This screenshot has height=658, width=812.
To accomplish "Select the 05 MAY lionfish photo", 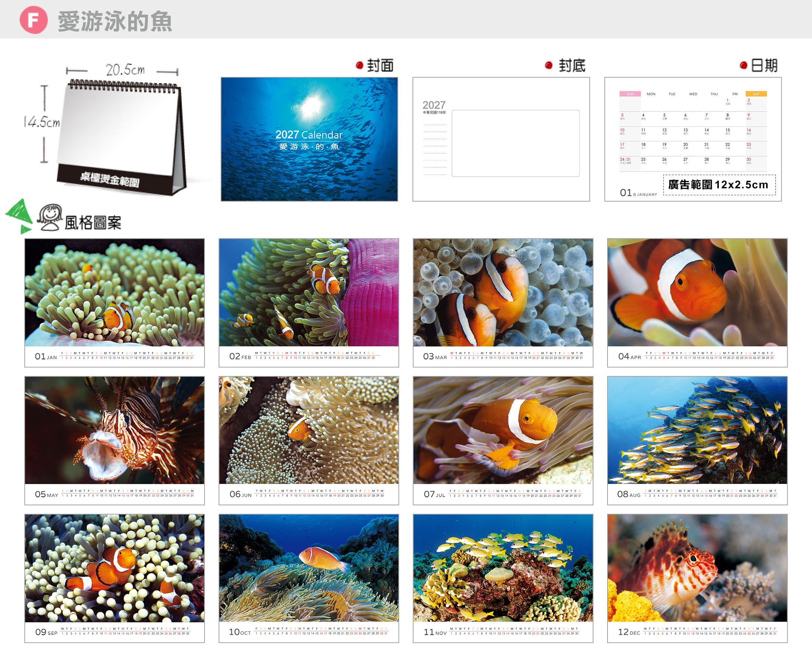I will click(x=115, y=430).
